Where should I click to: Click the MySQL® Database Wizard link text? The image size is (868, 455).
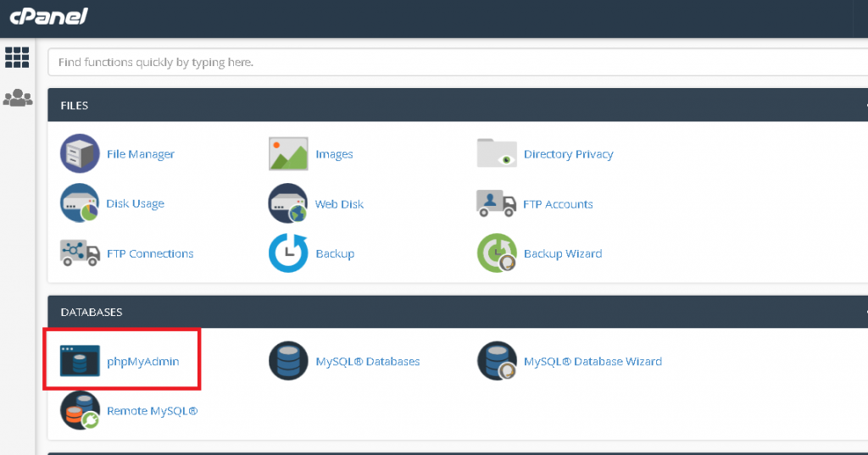click(x=593, y=362)
